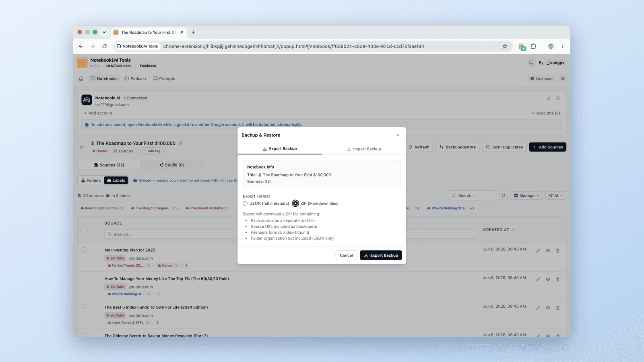
Task: Reload the page in the browser
Action: click(105, 46)
